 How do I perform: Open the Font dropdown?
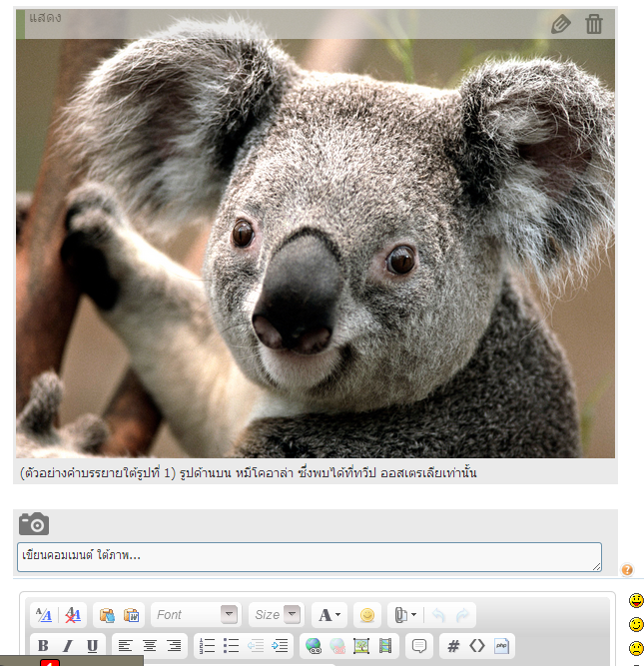coord(196,615)
